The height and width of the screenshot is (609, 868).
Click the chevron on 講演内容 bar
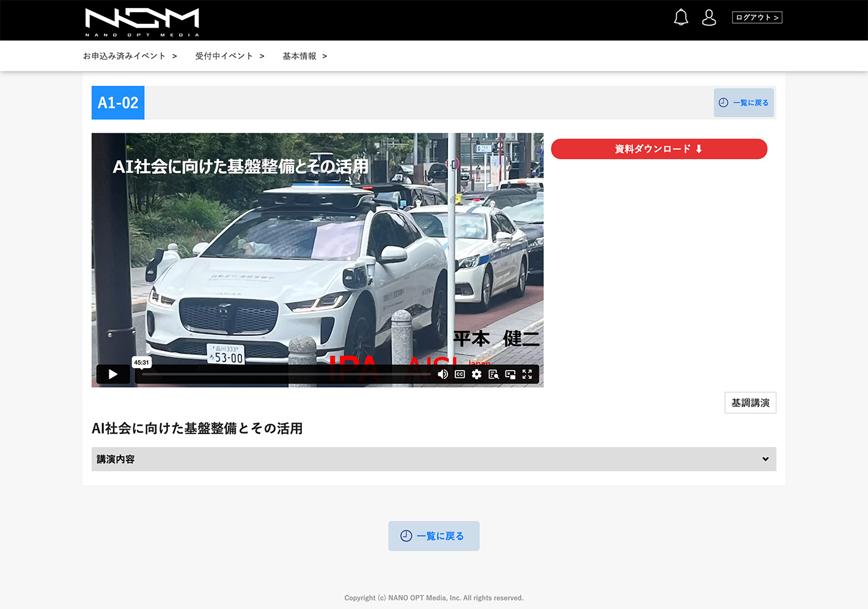765,459
